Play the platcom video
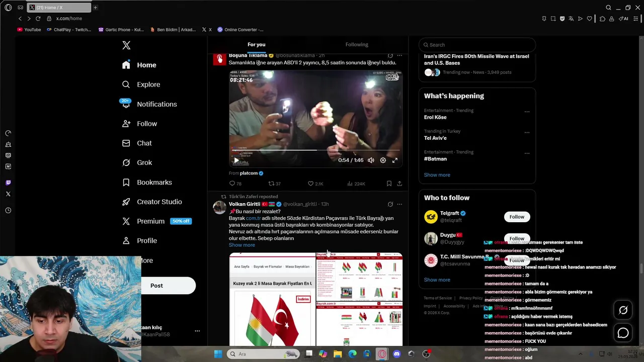The height and width of the screenshot is (362, 644). tap(236, 160)
